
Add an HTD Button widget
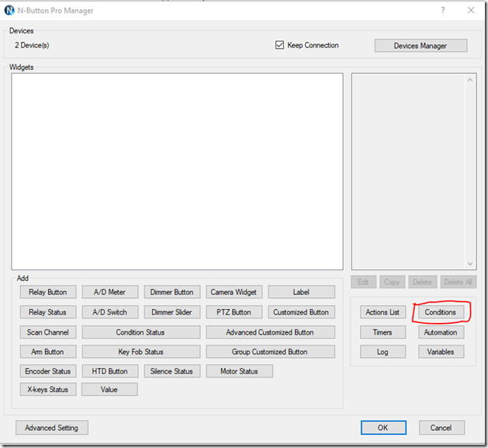click(110, 371)
